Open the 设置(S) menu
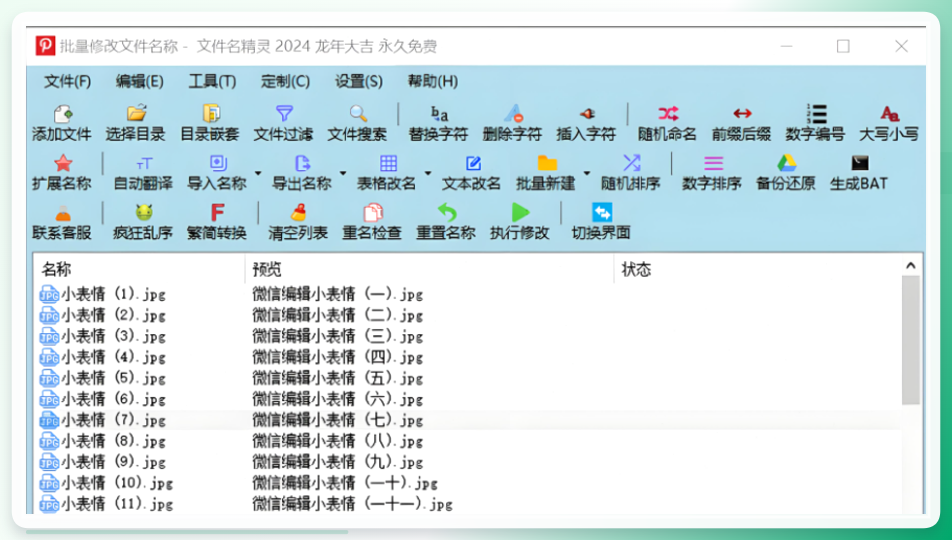Viewport: 952px width, 540px height. [359, 81]
